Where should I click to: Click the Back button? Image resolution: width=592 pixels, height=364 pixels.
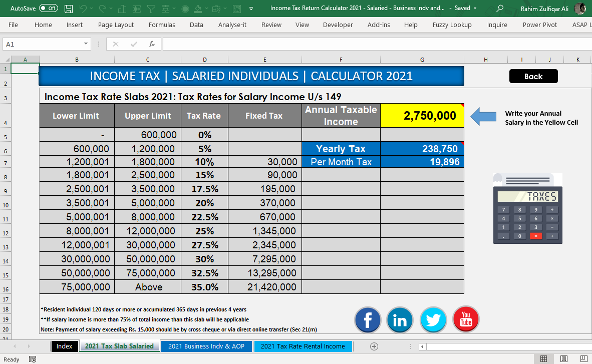[x=533, y=76]
